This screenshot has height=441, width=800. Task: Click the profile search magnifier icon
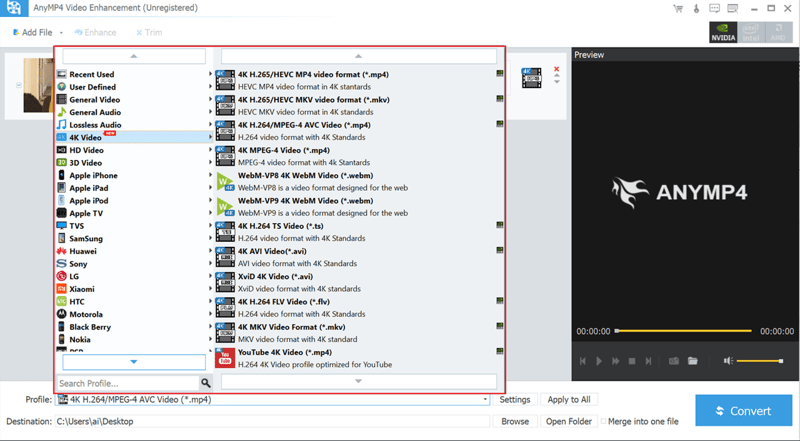[x=206, y=383]
